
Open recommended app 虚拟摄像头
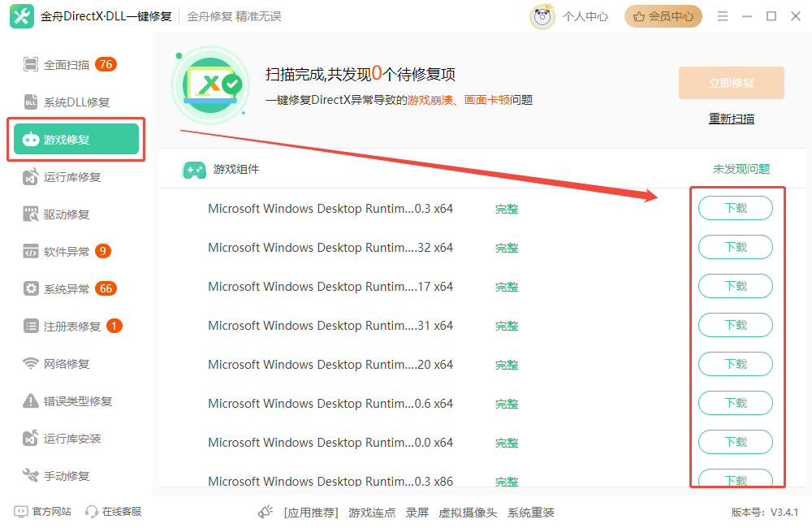[468, 513]
